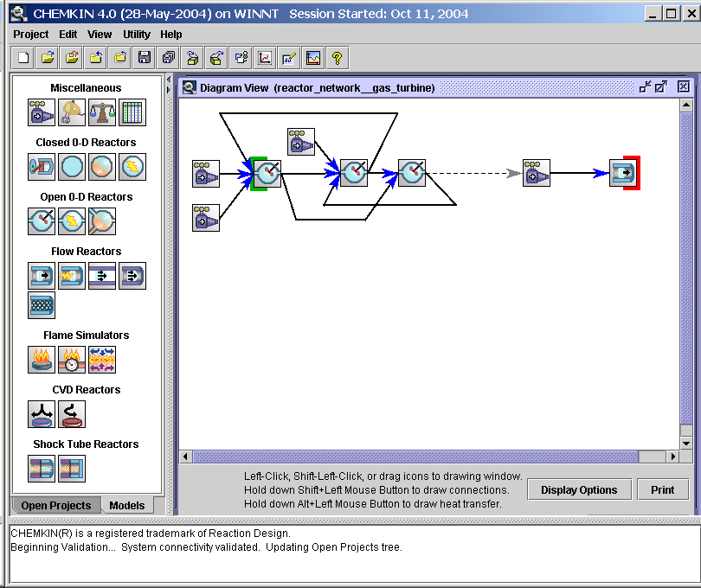Select the closed plasma reactor icon

tap(132, 167)
